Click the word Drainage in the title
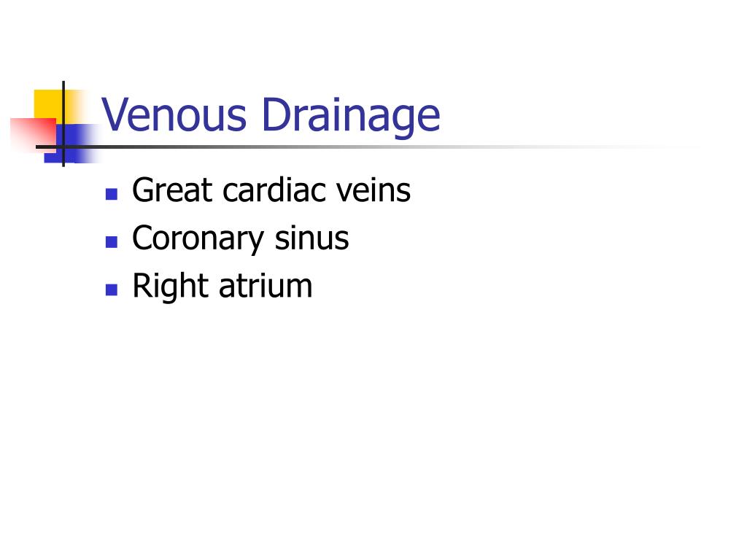This screenshot has height=560, width=747. click(351, 117)
